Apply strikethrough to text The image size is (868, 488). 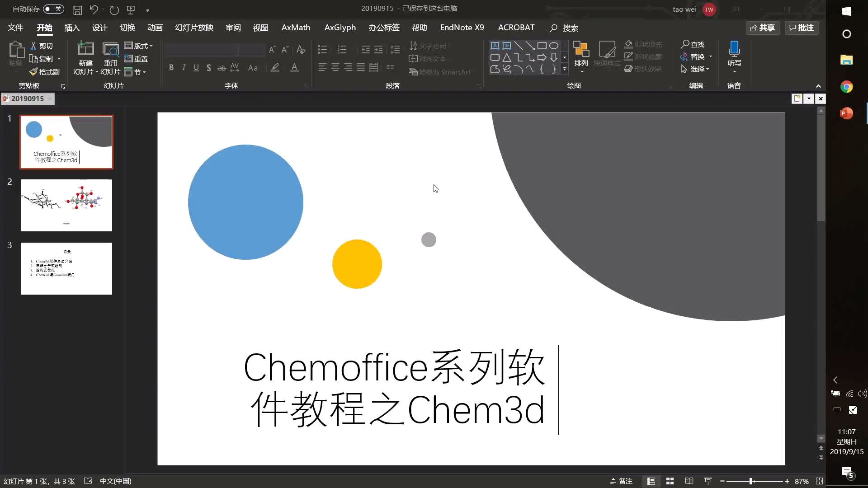222,67
